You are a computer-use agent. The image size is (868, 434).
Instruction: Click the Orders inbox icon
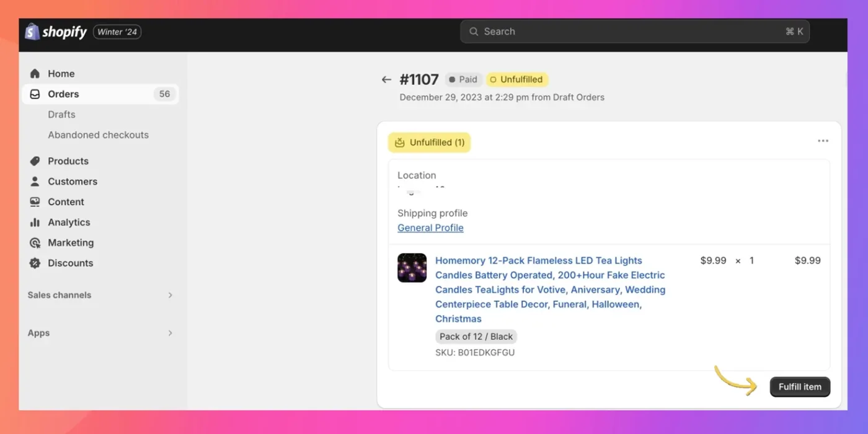point(35,94)
